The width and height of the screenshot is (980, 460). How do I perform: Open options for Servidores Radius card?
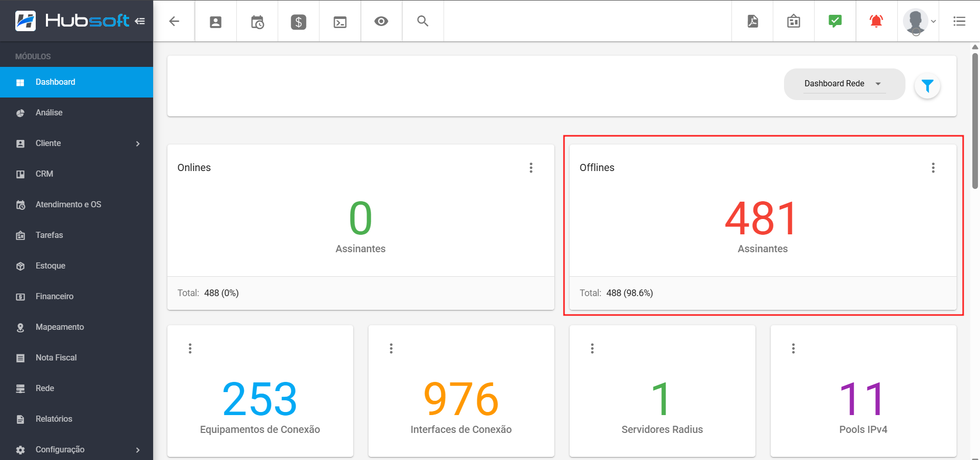(592, 348)
